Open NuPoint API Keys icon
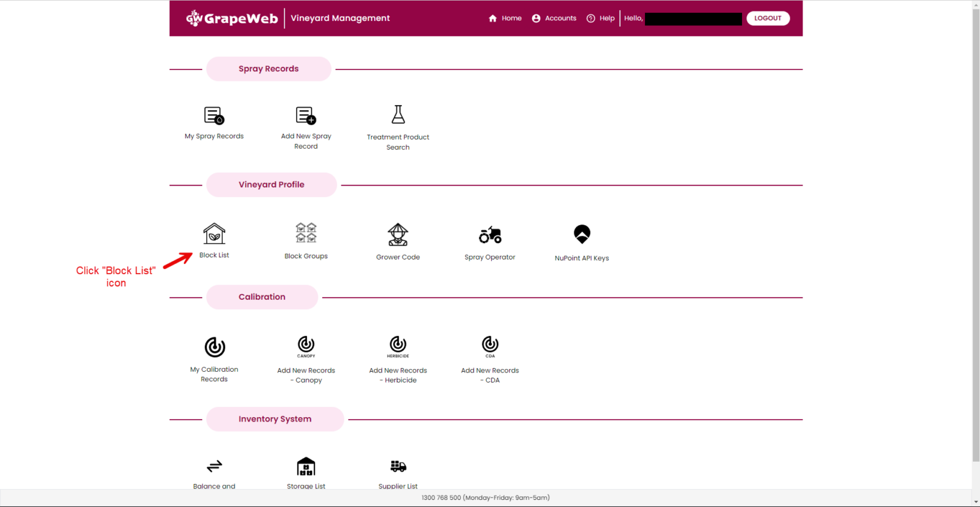 coord(582,234)
